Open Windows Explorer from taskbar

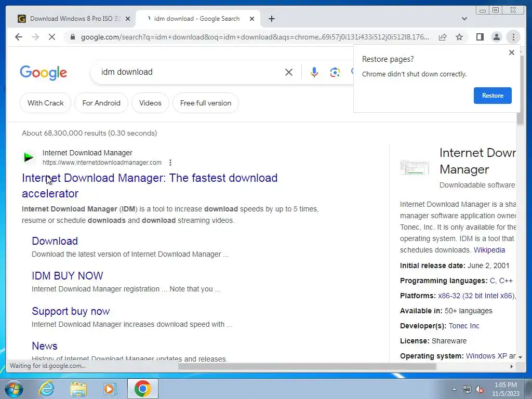(78, 389)
